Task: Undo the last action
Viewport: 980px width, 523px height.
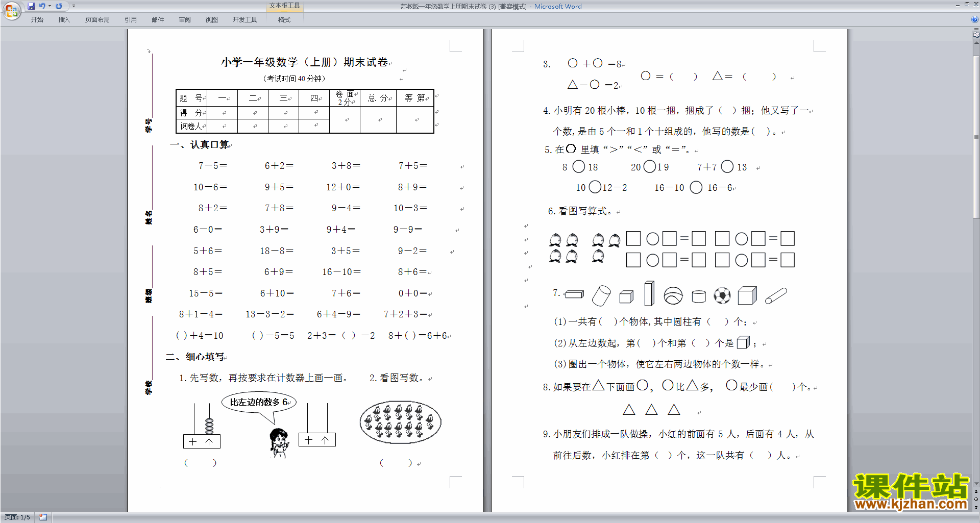Action: 42,6
